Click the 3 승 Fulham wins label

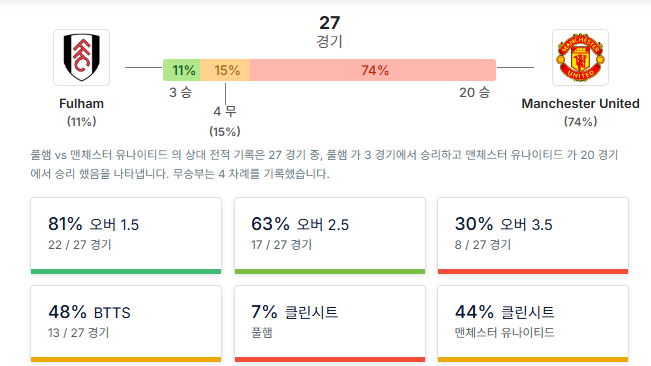(180, 92)
